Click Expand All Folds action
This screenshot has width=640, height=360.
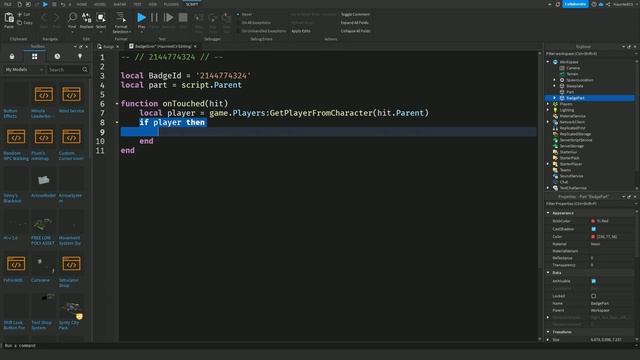point(354,23)
